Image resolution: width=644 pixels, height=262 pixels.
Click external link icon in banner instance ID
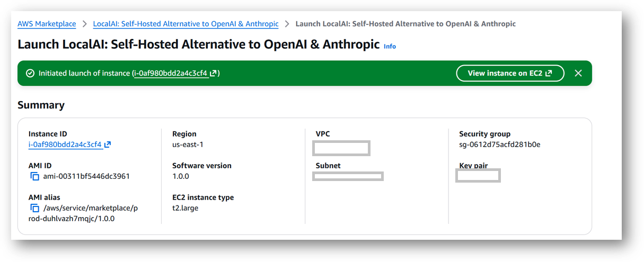pos(213,74)
